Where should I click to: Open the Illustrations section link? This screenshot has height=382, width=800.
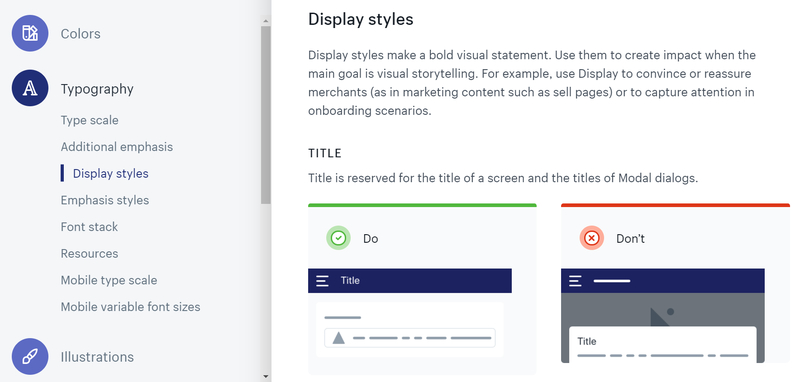click(x=97, y=356)
